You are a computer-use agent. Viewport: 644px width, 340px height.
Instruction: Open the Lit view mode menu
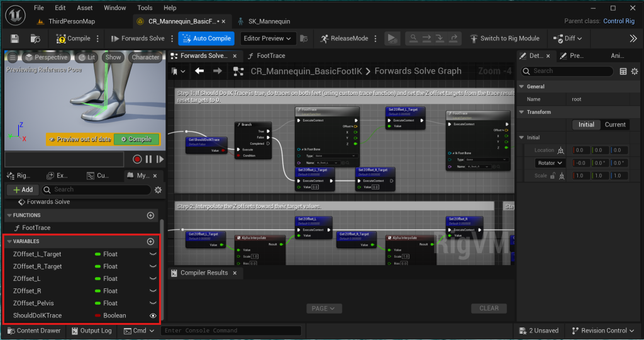coord(87,57)
